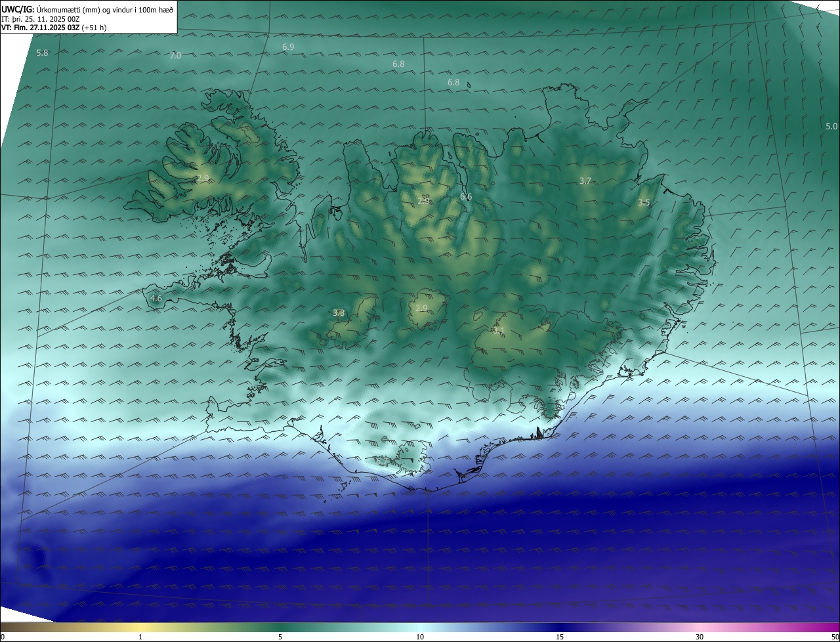Screen dimensions: 840x642
Task: Click the map value label 7.0
Action: pyautogui.click(x=175, y=56)
